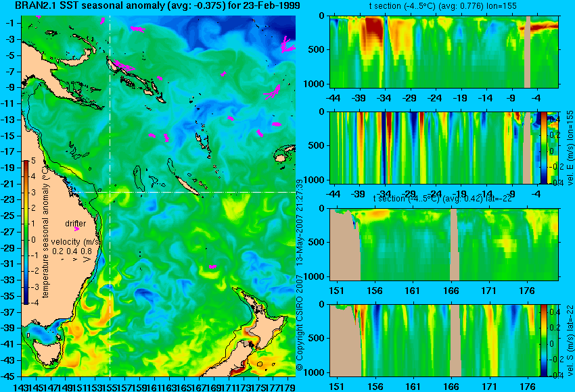Screen dimensions: 575x392
Task: Click the vel. S color bar
Action: pos(543,341)
